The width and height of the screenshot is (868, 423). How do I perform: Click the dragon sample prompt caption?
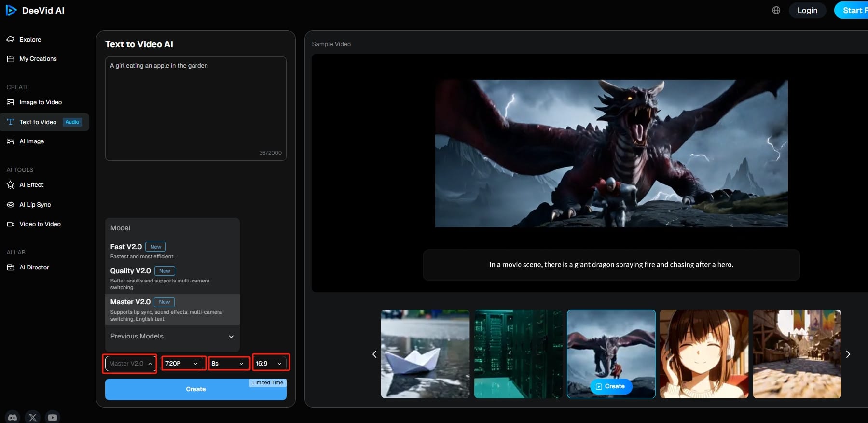click(x=611, y=265)
